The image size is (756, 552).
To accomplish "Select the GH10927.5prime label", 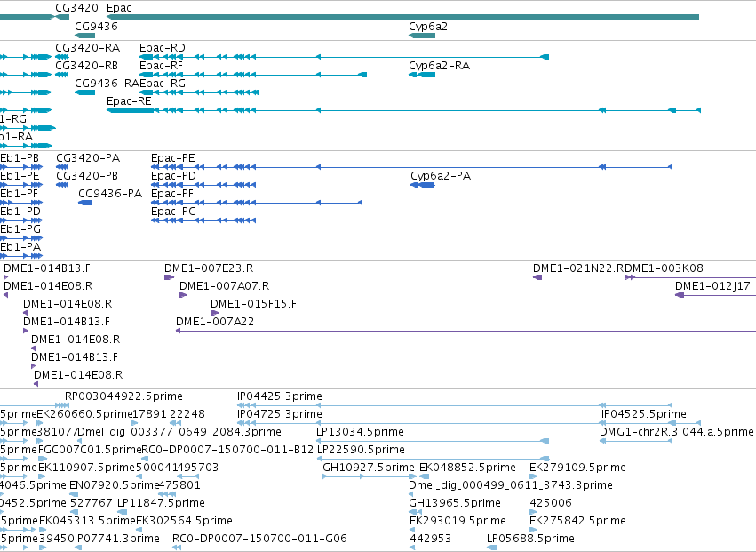I will (369, 468).
